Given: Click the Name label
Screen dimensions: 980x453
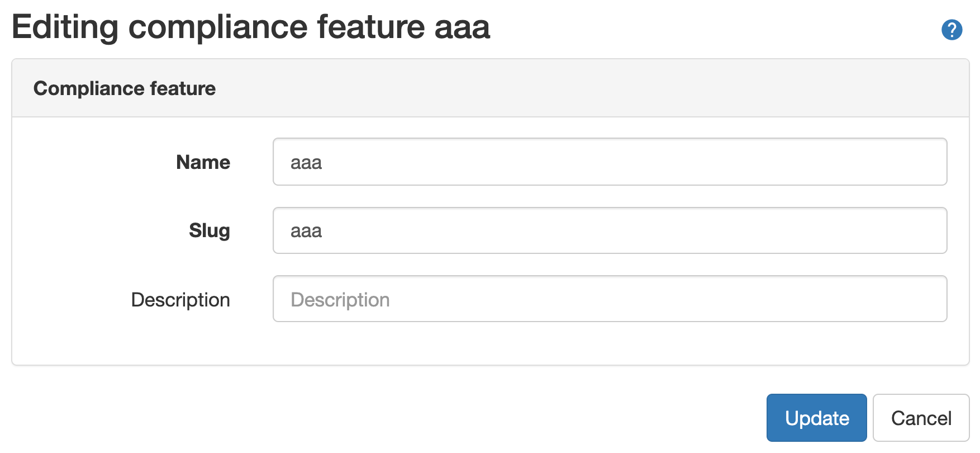Looking at the screenshot, I should pos(202,162).
